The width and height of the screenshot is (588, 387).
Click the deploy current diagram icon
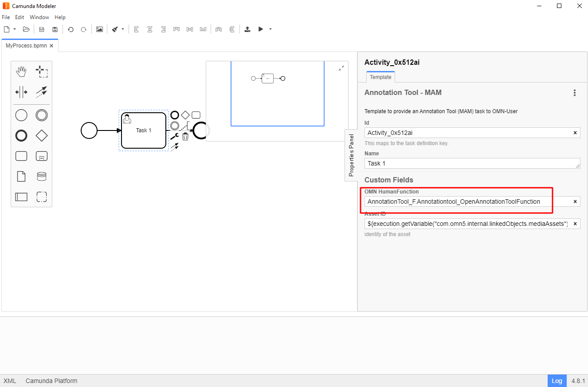pos(247,29)
